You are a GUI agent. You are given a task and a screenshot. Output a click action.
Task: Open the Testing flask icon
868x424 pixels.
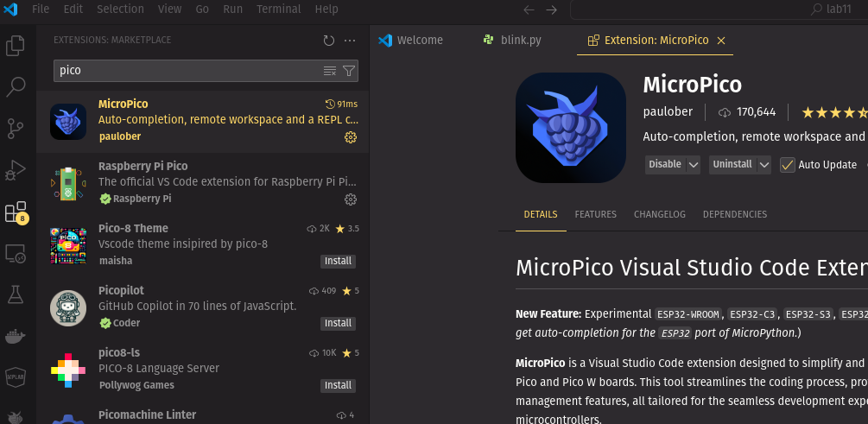coord(16,294)
